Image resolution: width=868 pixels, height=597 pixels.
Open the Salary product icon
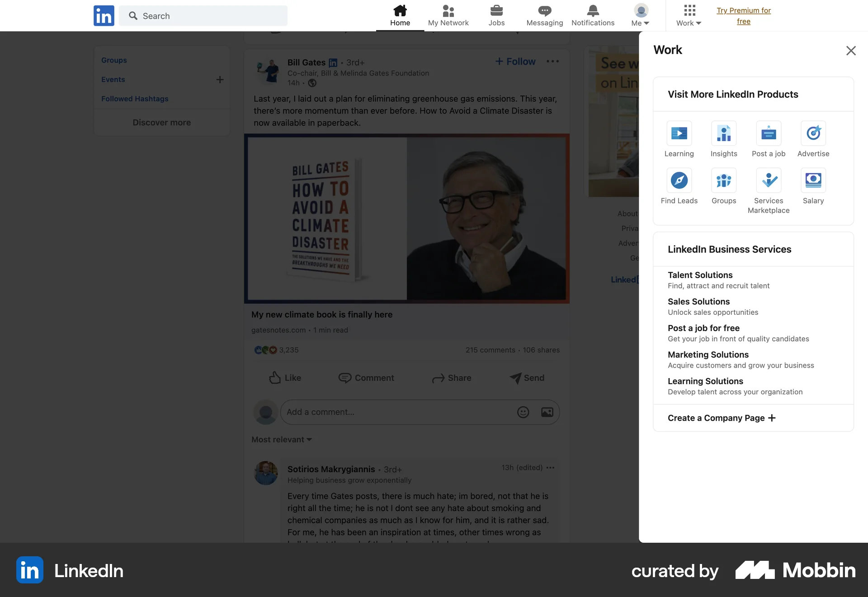(813, 180)
